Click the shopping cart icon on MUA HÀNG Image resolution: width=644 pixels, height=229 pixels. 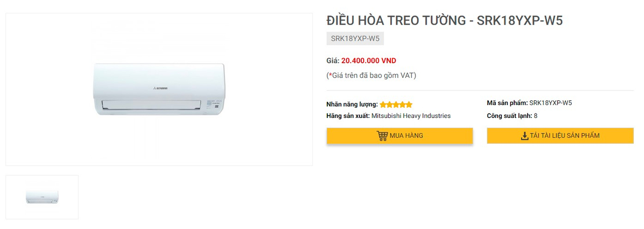[382, 136]
